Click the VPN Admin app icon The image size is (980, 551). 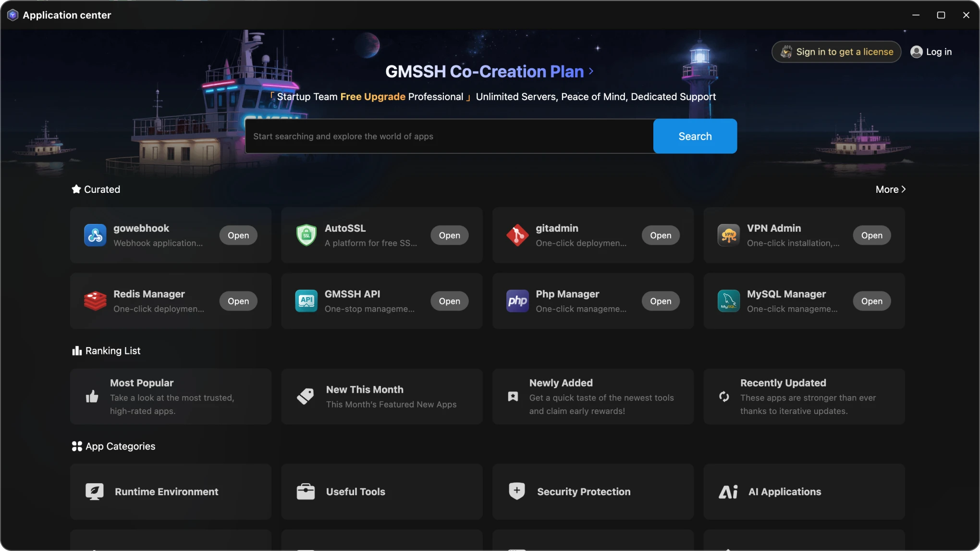(728, 235)
